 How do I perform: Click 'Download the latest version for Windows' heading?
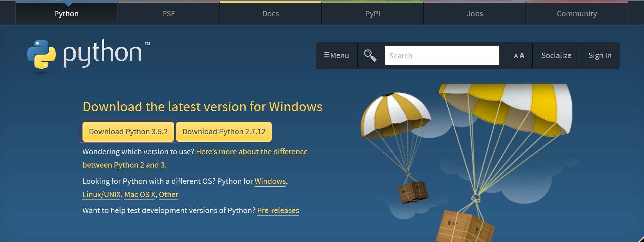(x=203, y=107)
